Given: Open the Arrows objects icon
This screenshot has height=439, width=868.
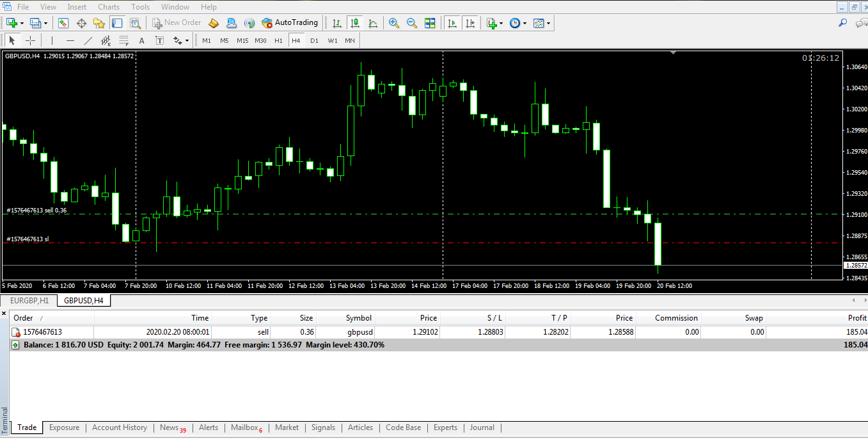Looking at the screenshot, I should click(177, 40).
